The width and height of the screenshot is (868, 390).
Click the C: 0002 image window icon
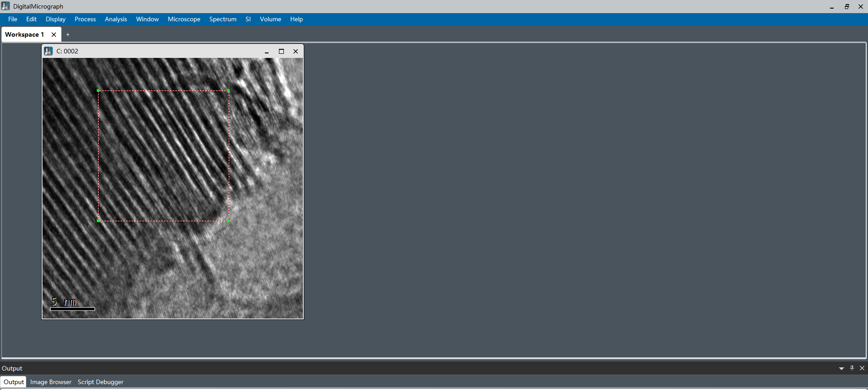coord(48,51)
